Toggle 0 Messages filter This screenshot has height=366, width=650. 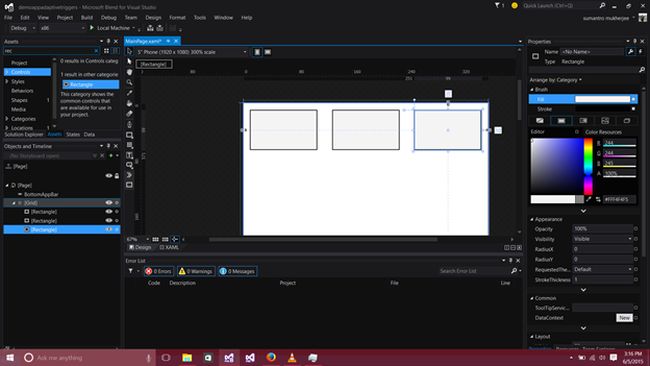pyautogui.click(x=238, y=271)
